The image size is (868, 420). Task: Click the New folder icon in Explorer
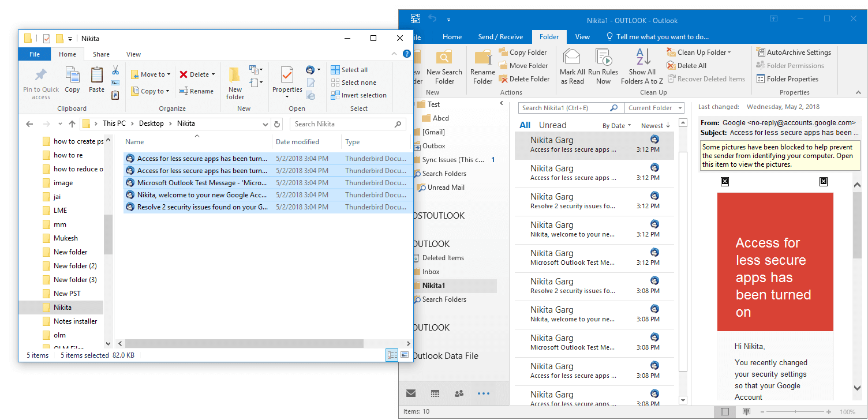click(x=235, y=84)
